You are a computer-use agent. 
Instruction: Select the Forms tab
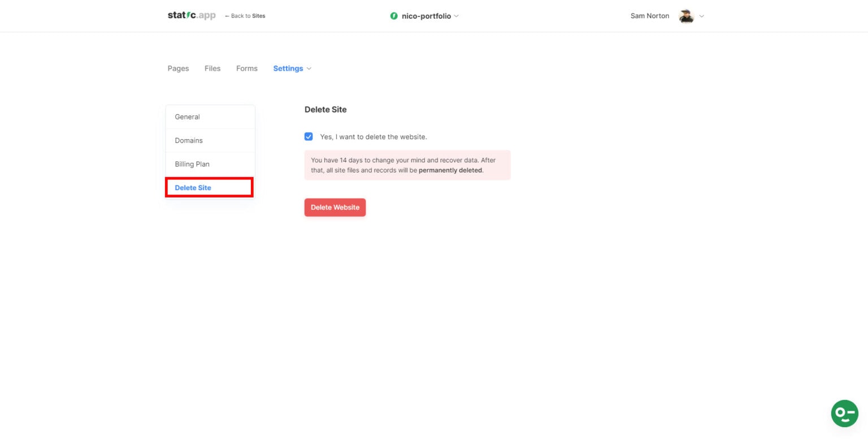(246, 68)
